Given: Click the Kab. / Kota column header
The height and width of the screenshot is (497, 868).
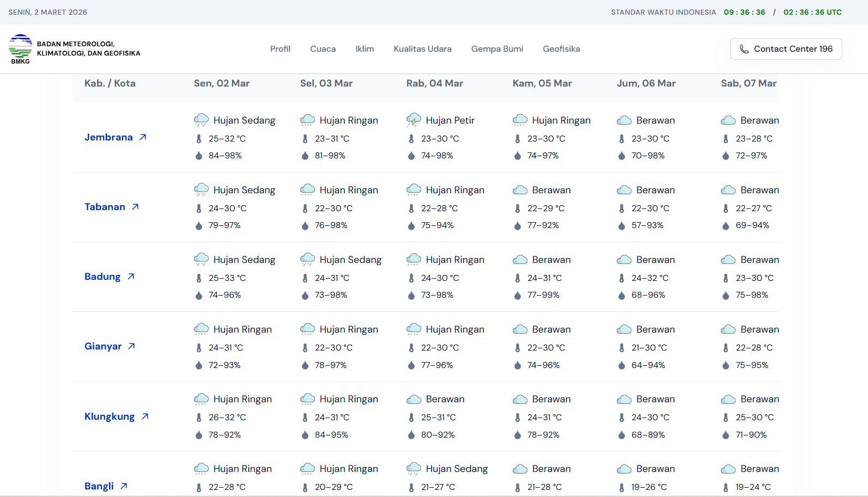Looking at the screenshot, I should click(110, 83).
